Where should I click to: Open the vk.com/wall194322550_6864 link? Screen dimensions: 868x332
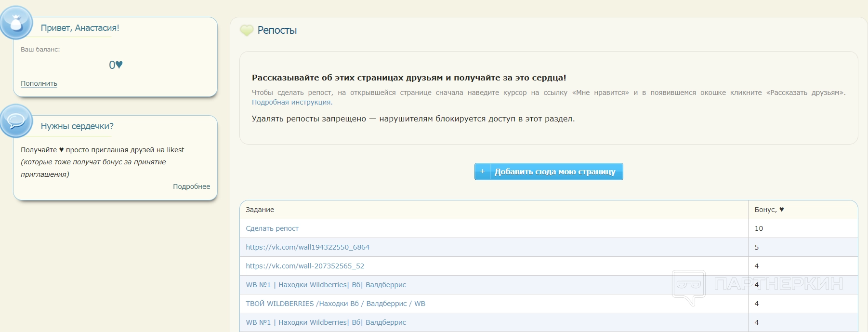pyautogui.click(x=307, y=247)
